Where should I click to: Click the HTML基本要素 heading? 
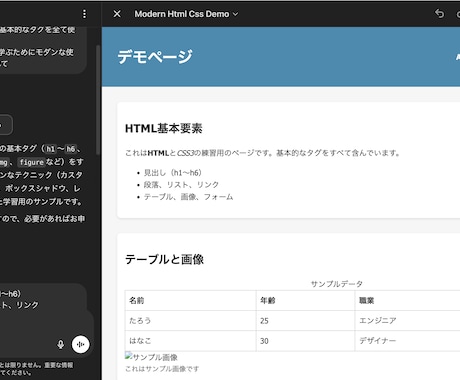pos(164,128)
